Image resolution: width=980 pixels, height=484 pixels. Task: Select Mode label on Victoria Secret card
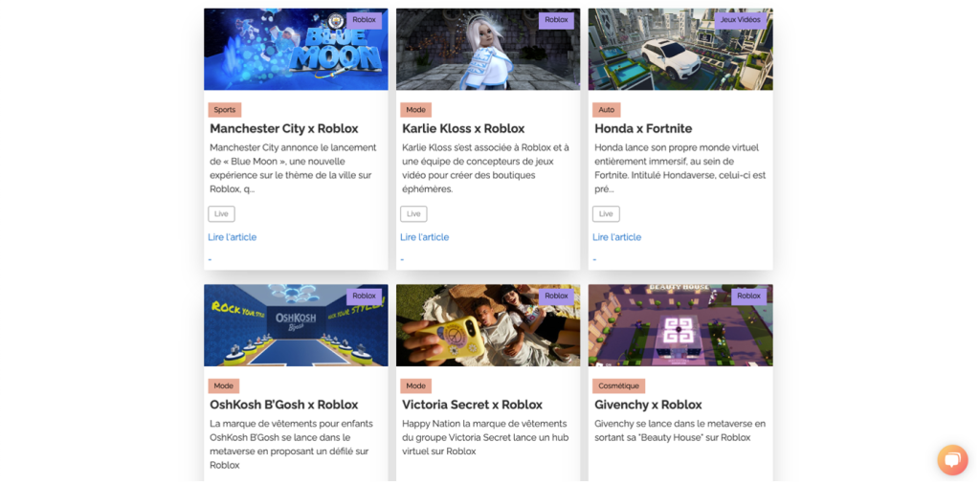pyautogui.click(x=415, y=385)
